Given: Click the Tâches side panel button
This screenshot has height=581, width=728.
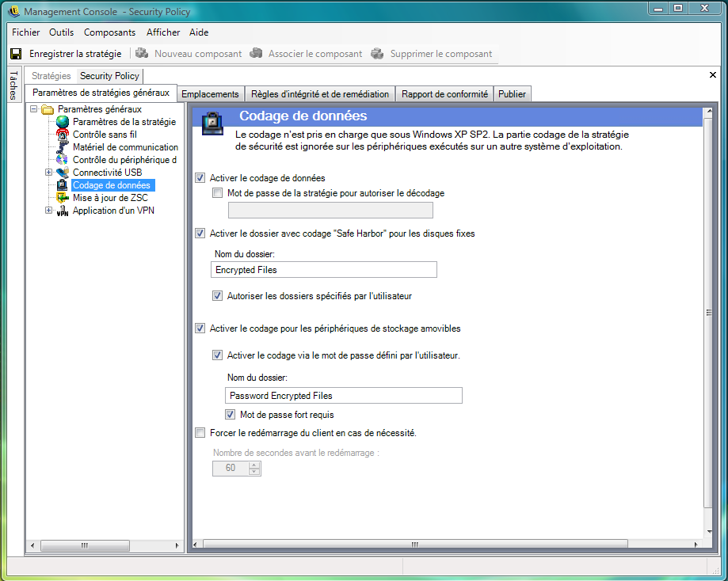Looking at the screenshot, I should coord(13,85).
